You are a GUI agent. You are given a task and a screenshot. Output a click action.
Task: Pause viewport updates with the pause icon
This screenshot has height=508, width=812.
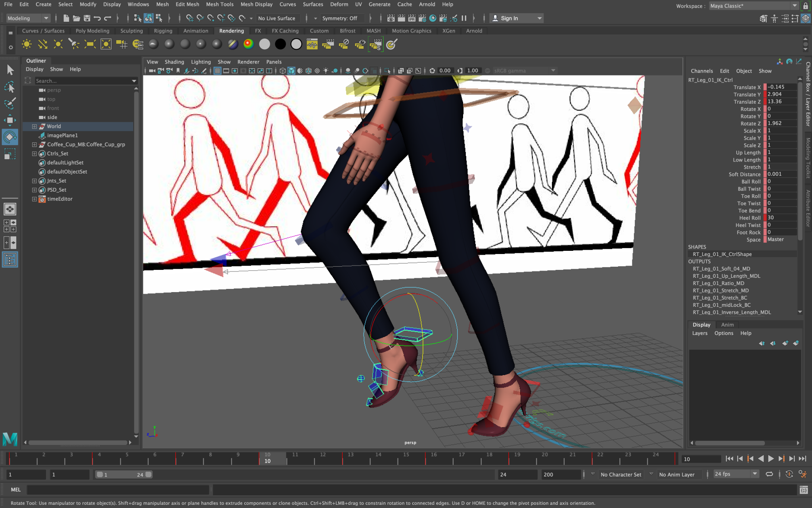click(x=464, y=18)
